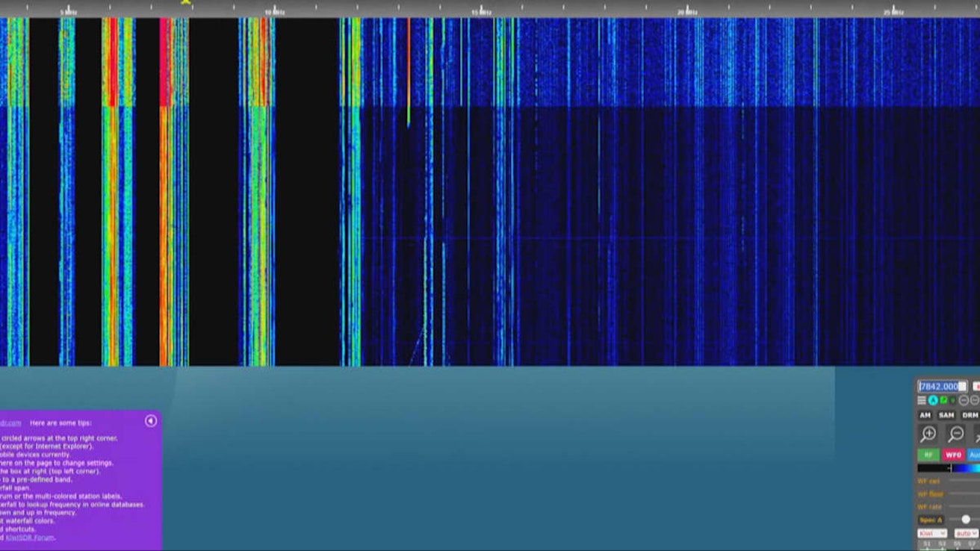Click a circled minus frequency step icon
The height and width of the screenshot is (551, 980).
(x=964, y=400)
